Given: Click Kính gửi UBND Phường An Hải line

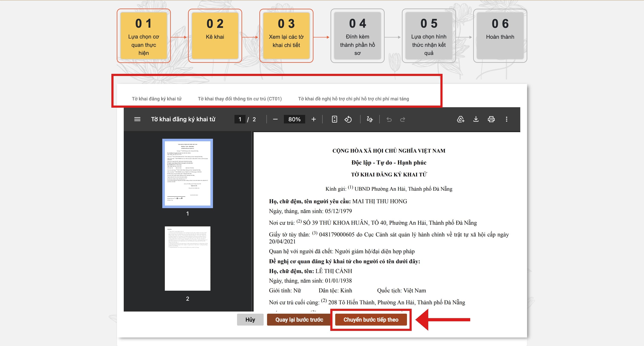Looking at the screenshot, I should (x=389, y=189).
